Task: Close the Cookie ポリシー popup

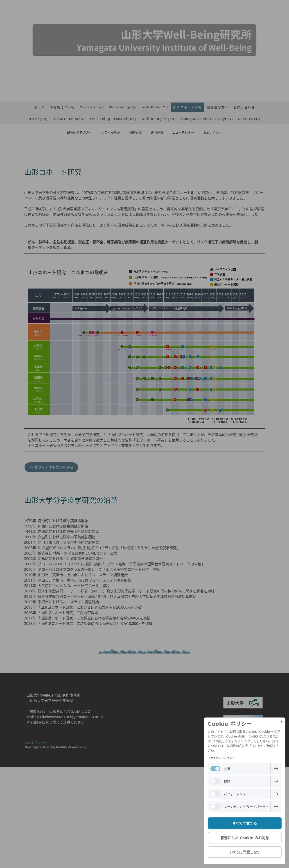Action: point(281,722)
